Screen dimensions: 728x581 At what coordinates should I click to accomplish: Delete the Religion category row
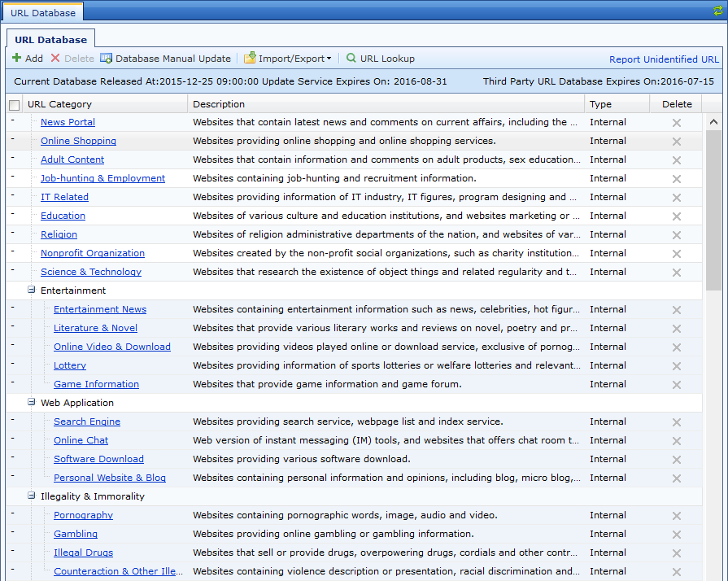point(677,235)
